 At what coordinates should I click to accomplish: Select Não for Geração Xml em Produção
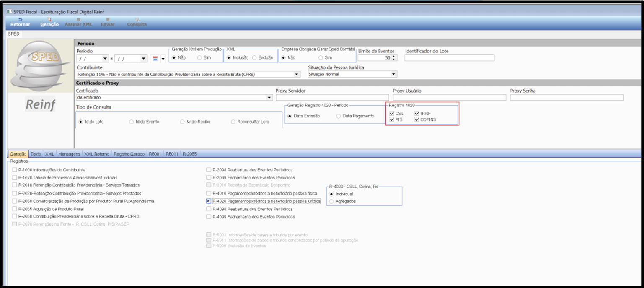point(178,57)
